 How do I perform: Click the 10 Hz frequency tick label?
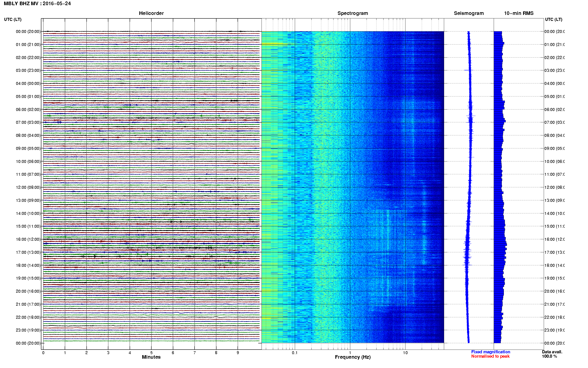[405, 353]
